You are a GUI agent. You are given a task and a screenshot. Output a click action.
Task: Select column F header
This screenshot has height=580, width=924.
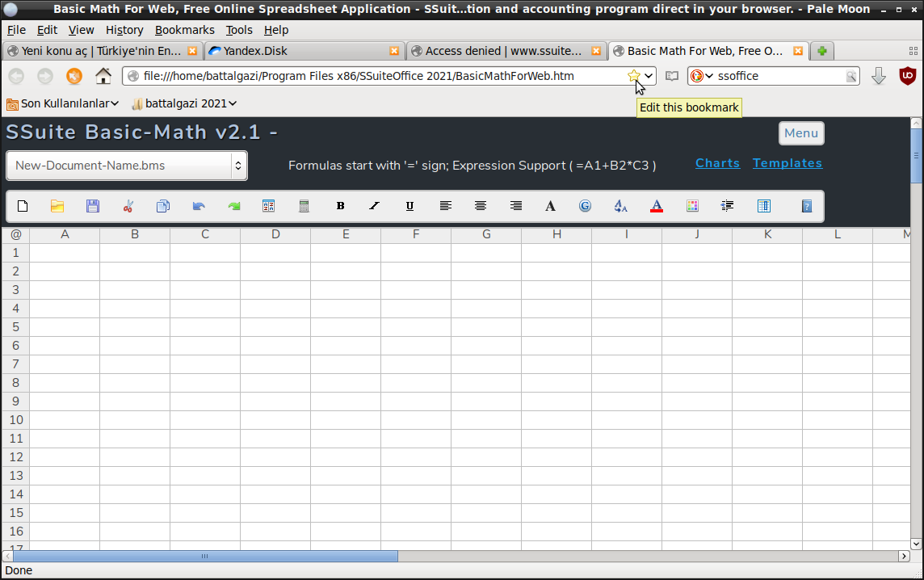(416, 234)
